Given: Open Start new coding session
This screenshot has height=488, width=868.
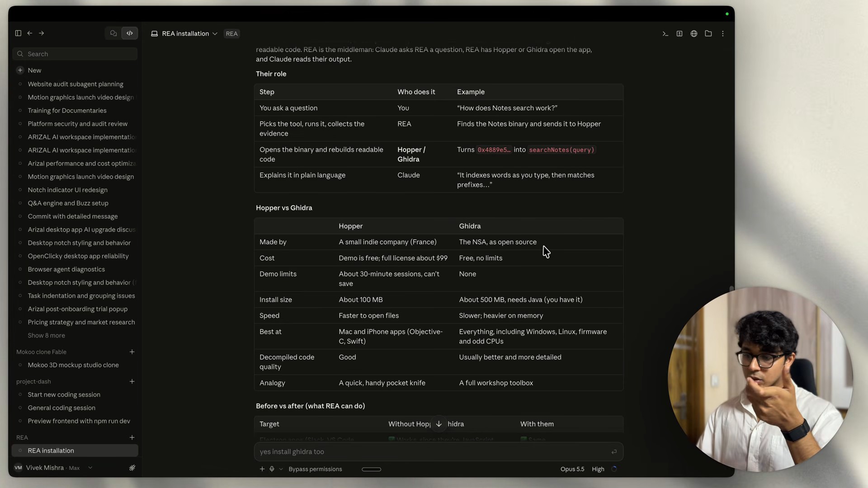Looking at the screenshot, I should tap(64, 394).
